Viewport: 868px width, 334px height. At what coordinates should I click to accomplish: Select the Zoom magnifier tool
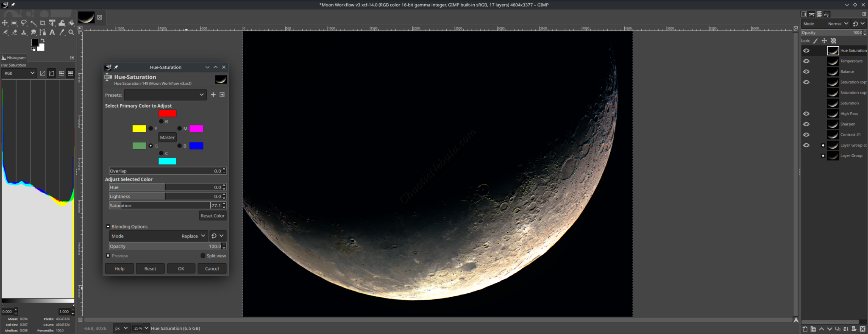pyautogui.click(x=71, y=32)
